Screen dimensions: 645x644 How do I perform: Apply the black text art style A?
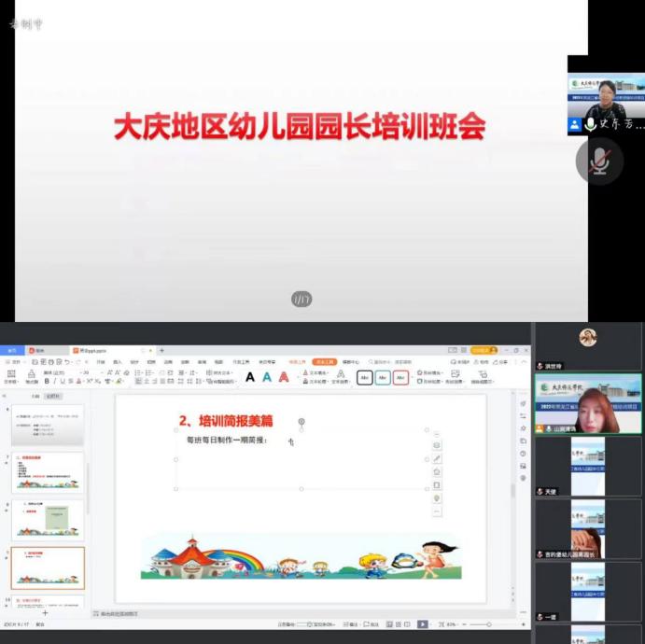click(249, 377)
